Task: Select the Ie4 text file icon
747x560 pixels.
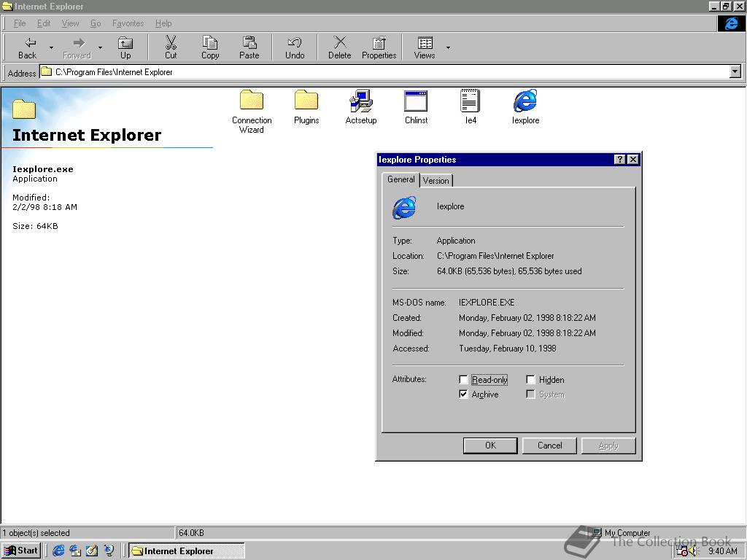Action: (x=471, y=107)
